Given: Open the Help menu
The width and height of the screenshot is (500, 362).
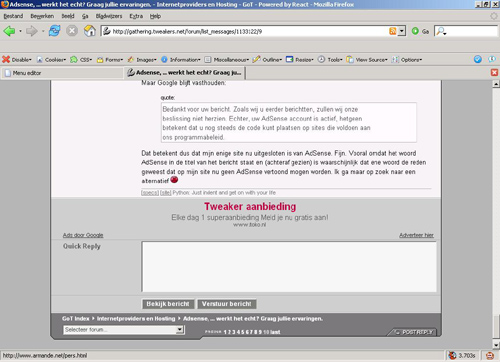Looking at the screenshot, I should tap(155, 16).
